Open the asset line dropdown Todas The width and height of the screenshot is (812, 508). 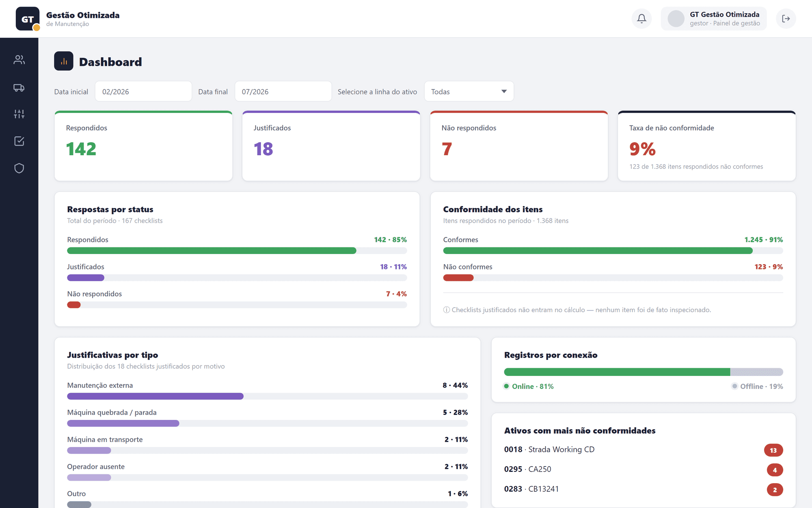point(469,91)
